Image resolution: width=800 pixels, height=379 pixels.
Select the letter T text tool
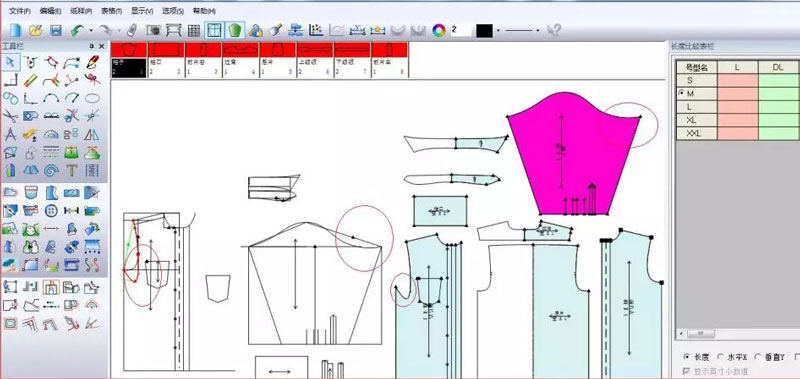tap(71, 170)
